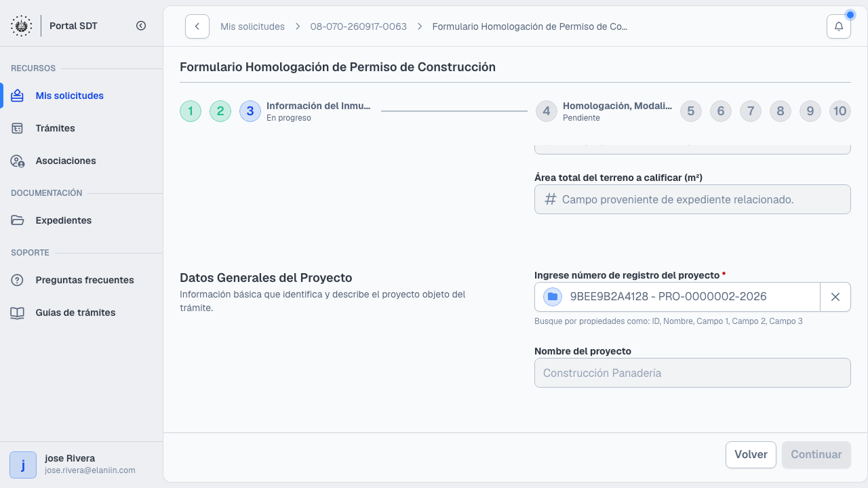Jump to step 7 in the stepper
Screen dimensions: 868x488
pos(751,111)
